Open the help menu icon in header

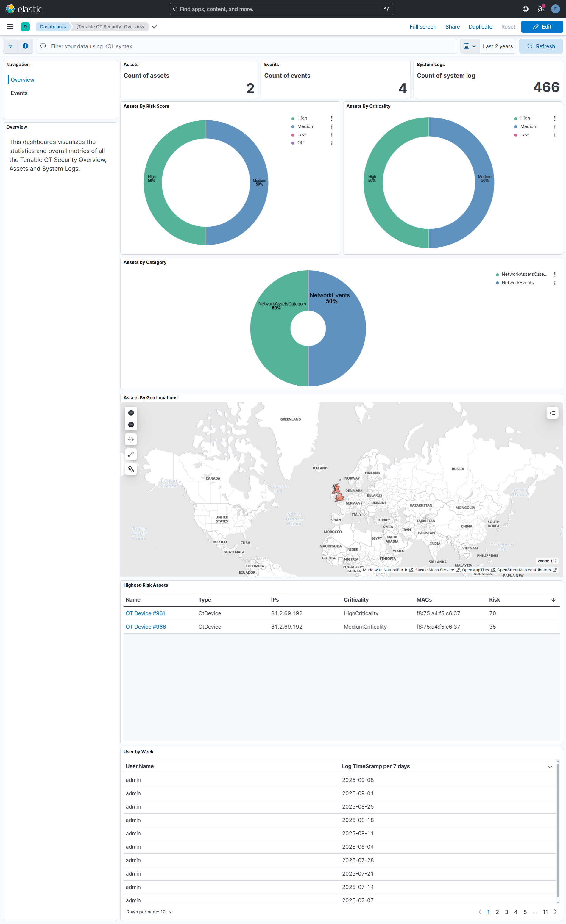[526, 9]
